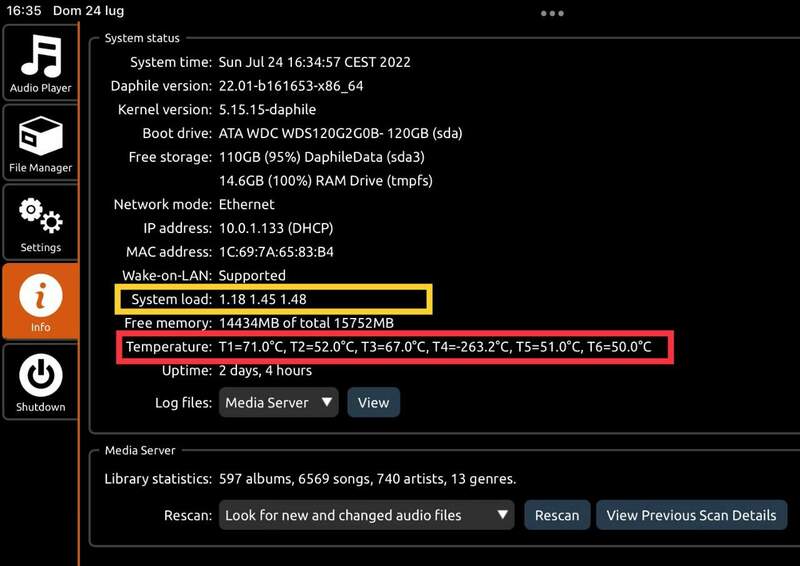Click the System status section heading

click(x=142, y=38)
